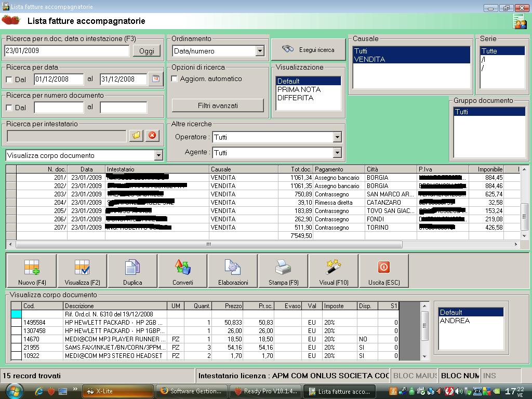Screen dimensions: 532x399
Task: Switch to X-Lite taskbar button
Action: [x=117, y=391]
